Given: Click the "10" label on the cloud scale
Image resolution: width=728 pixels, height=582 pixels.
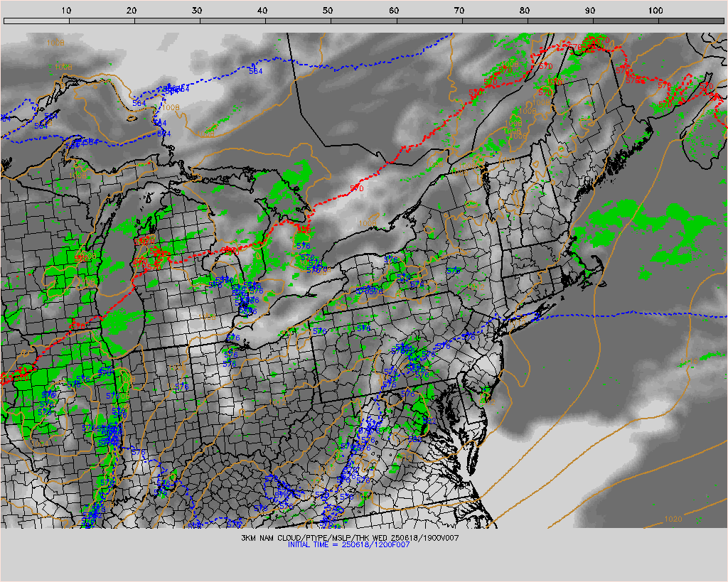Looking at the screenshot, I should tap(66, 10).
